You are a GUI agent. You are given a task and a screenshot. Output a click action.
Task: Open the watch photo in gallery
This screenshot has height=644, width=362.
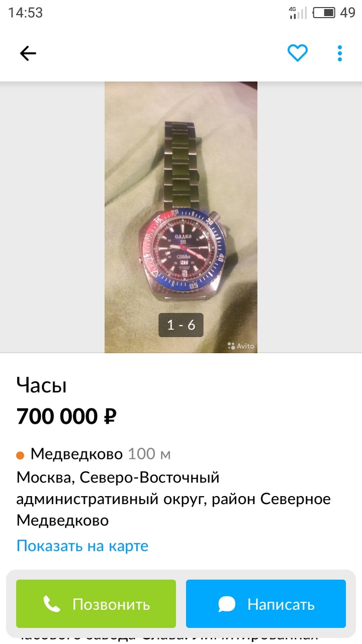(x=181, y=217)
